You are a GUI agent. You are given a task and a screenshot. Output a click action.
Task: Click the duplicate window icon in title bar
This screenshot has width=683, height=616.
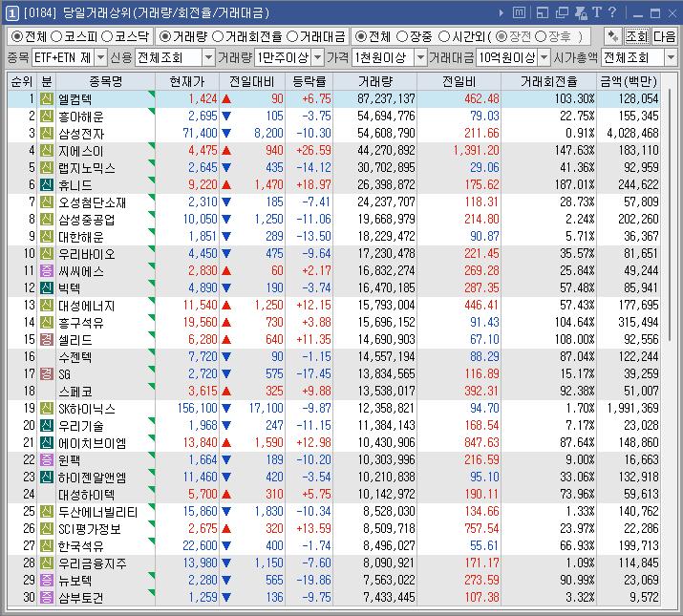pyautogui.click(x=562, y=13)
